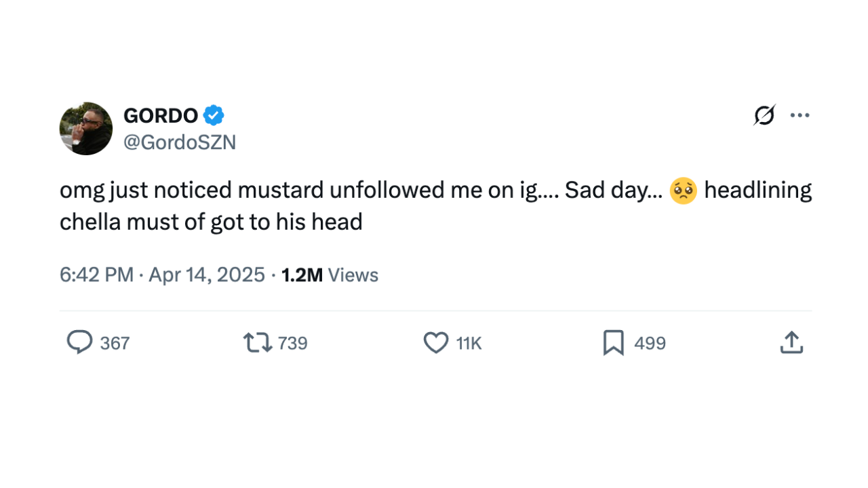
Task: Click the GORDO display name
Action: tap(161, 116)
